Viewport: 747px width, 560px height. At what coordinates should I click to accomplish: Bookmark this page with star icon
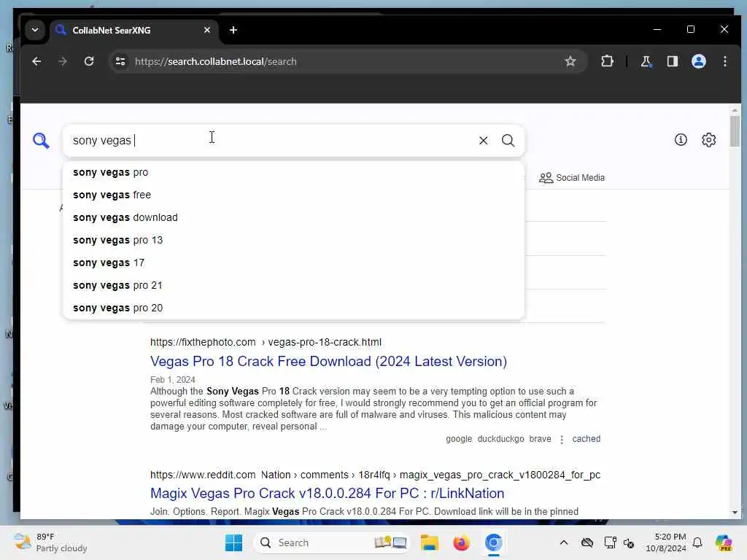[570, 61]
